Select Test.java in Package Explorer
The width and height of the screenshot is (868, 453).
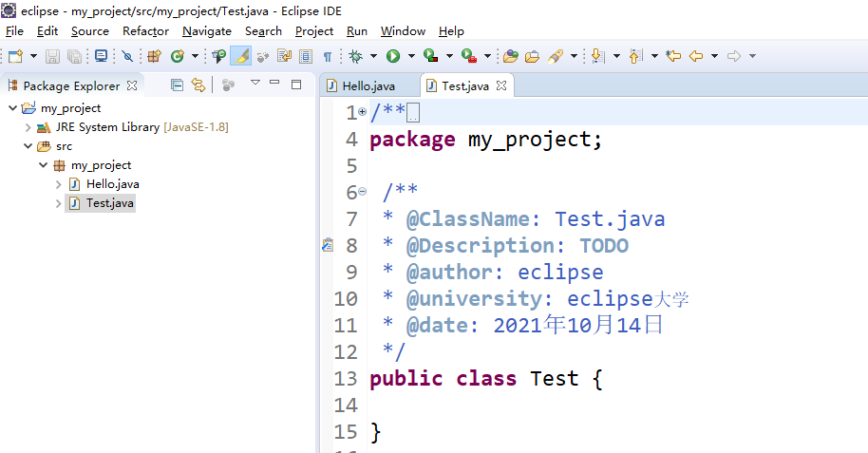(109, 203)
